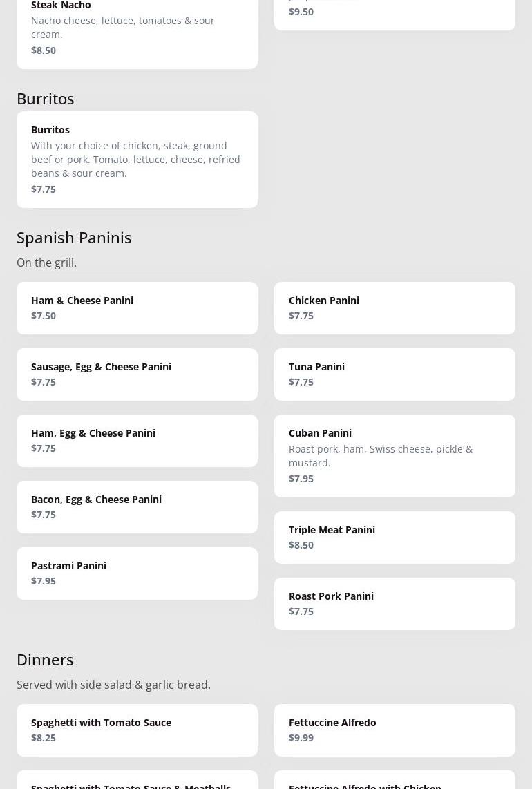
Task: Select Sausage, Egg & Cheese Panini
Action: click(x=137, y=374)
